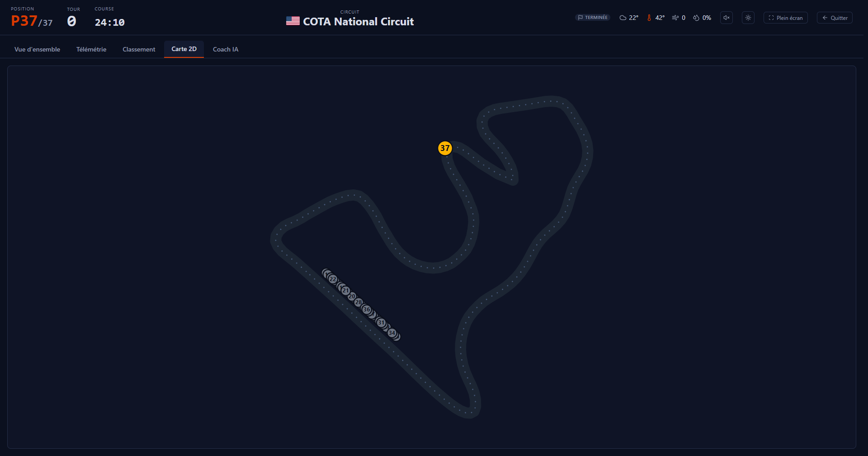The width and height of the screenshot is (868, 456).
Task: Select car 34 marker on track
Action: tap(392, 333)
